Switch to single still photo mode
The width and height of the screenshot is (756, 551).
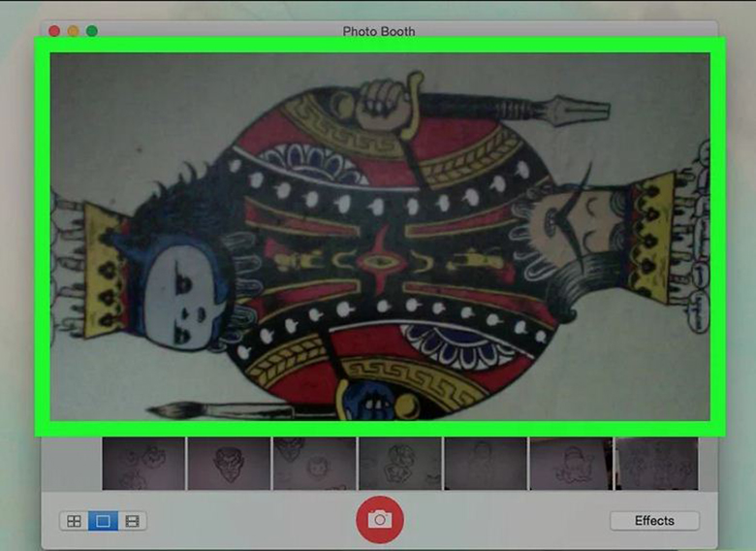[x=103, y=521]
